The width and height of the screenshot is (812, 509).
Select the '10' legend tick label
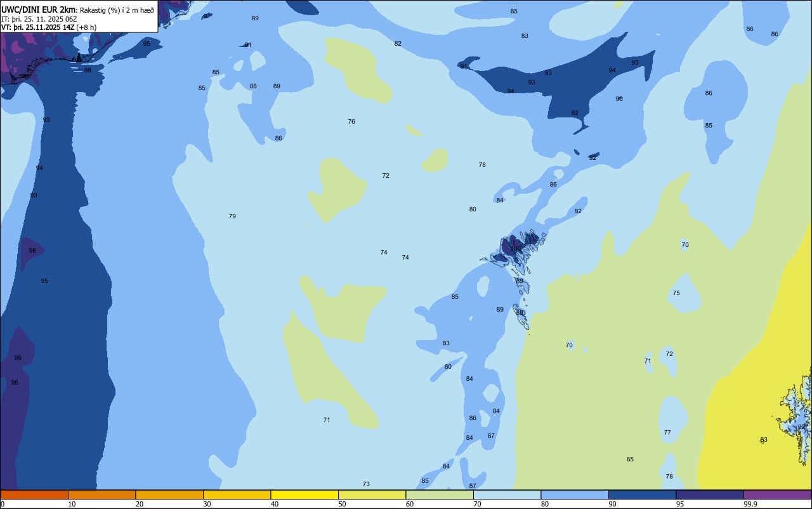(x=72, y=504)
